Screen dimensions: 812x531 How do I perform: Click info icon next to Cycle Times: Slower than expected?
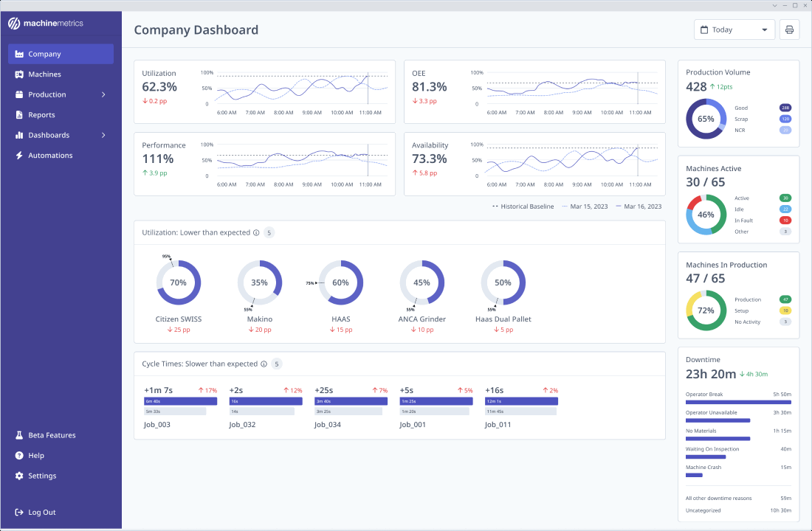pyautogui.click(x=264, y=364)
